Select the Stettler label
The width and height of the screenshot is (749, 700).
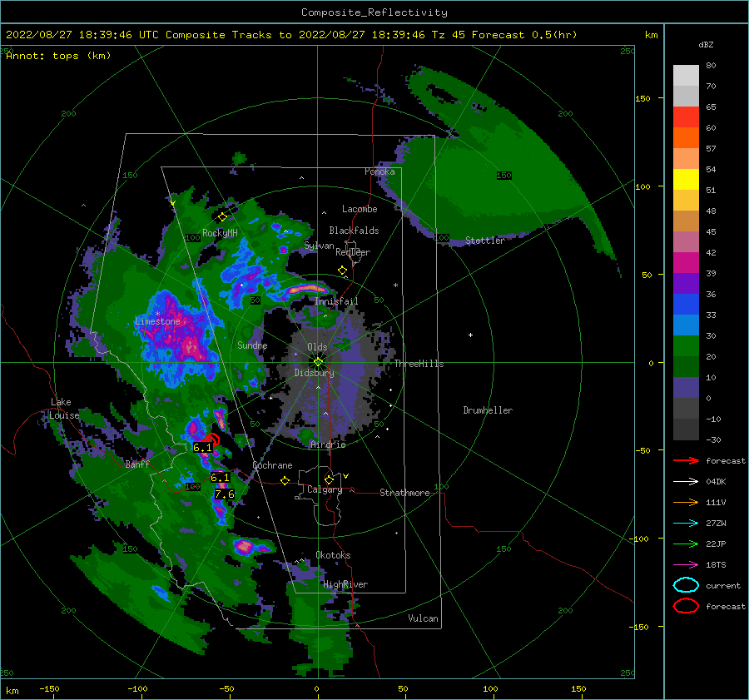point(485,241)
